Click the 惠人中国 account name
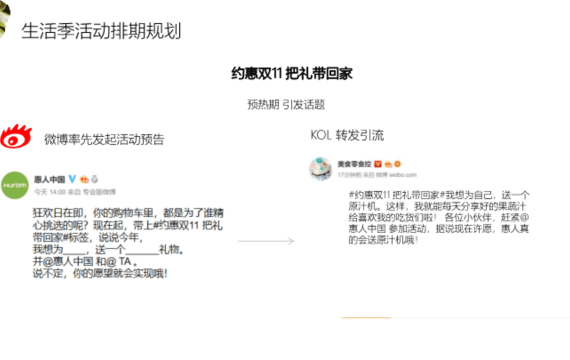 click(x=49, y=179)
